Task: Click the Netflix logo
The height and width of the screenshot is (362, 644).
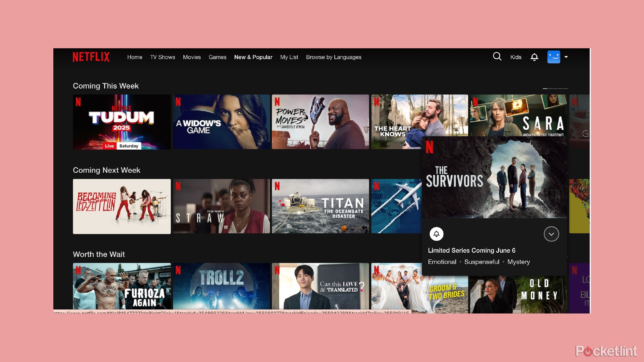Action: [91, 57]
